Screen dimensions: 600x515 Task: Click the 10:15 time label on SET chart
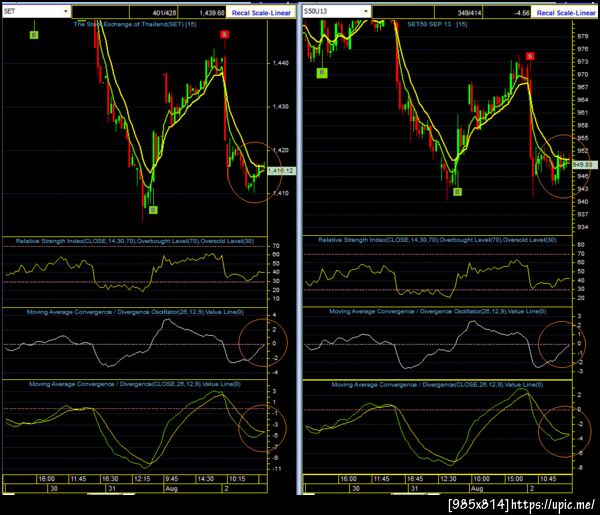tap(237, 479)
